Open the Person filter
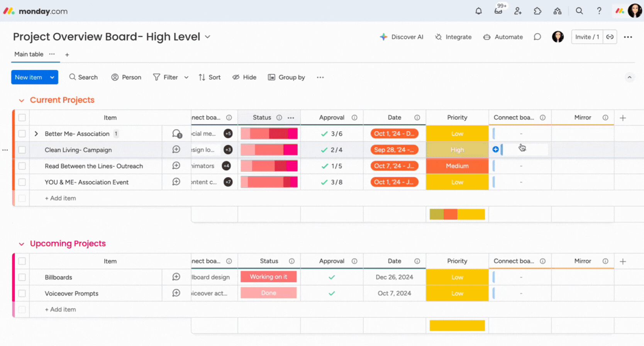Viewport: 644px width, 346px height. pos(126,77)
